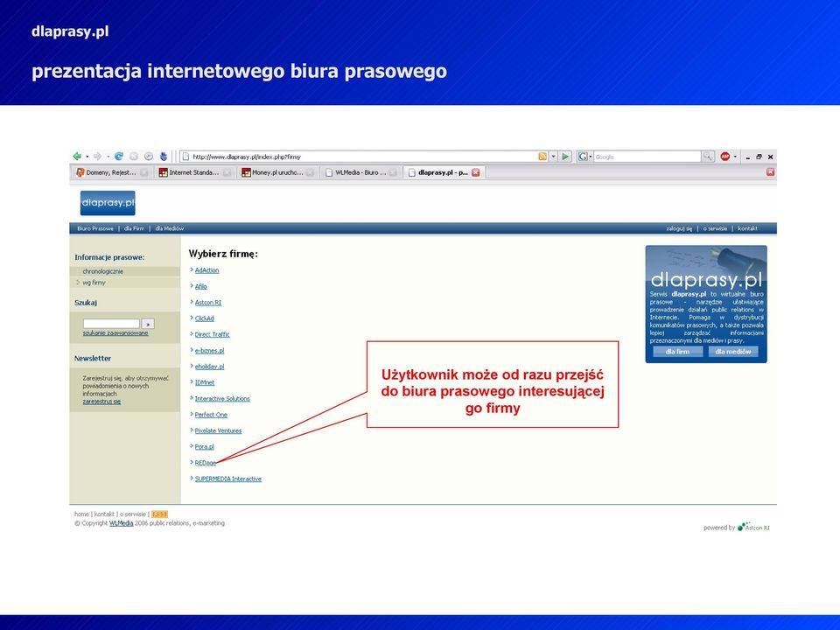Viewport: 840px width, 630px height.
Task: Select the dlaprasy.pl active tab
Action: [x=443, y=172]
